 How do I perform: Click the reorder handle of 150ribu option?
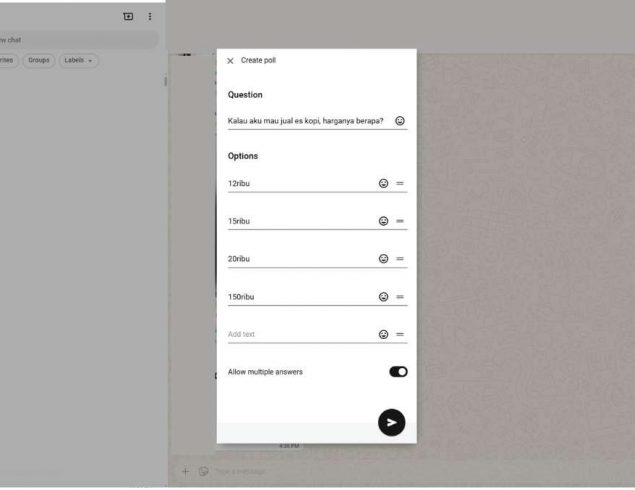tap(400, 297)
